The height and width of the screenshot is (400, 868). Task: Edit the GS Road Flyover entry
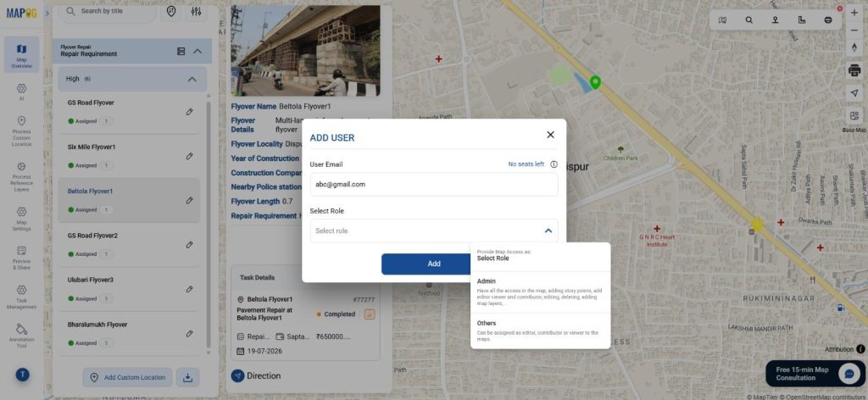point(189,112)
